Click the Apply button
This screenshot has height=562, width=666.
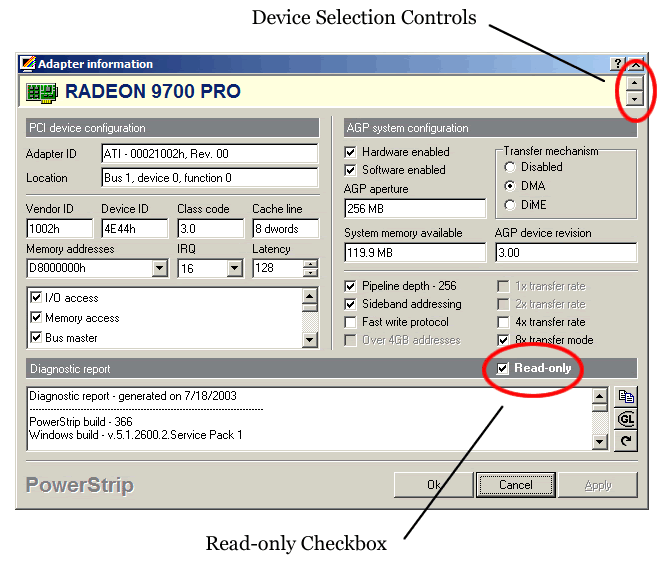pos(598,485)
